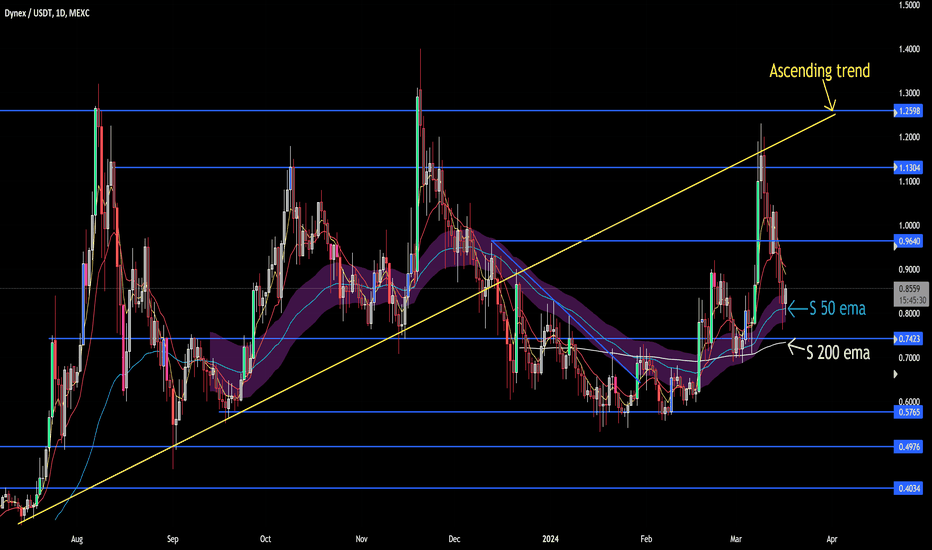Click the current price 0.8559 label
This screenshot has width=932, height=550.
pyautogui.click(x=909, y=289)
